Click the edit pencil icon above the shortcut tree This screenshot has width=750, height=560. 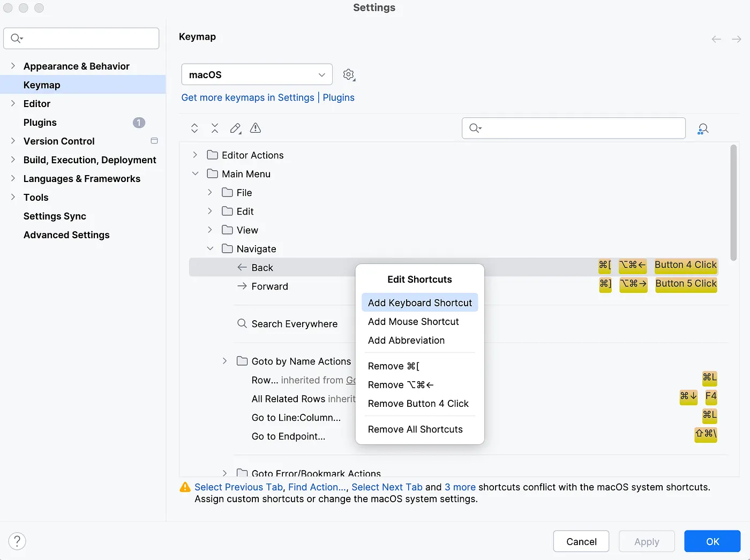tap(235, 128)
